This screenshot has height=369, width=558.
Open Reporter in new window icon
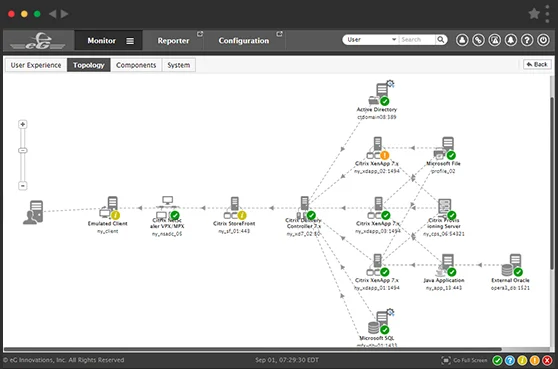point(200,34)
